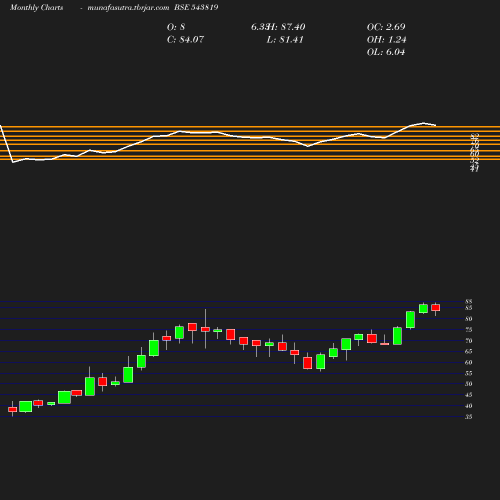This screenshot has width=500, height=500.
Task: Click the 70 price axis label
Action: pyautogui.click(x=469, y=341)
